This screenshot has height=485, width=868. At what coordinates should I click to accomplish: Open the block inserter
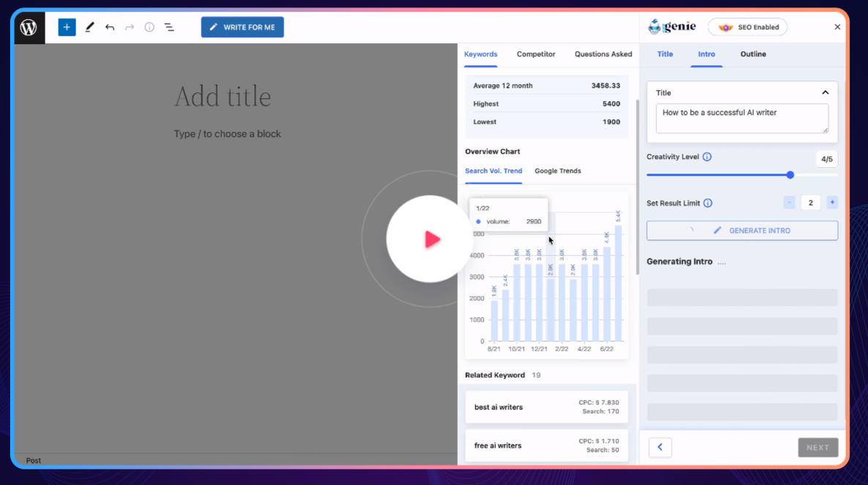(x=67, y=27)
